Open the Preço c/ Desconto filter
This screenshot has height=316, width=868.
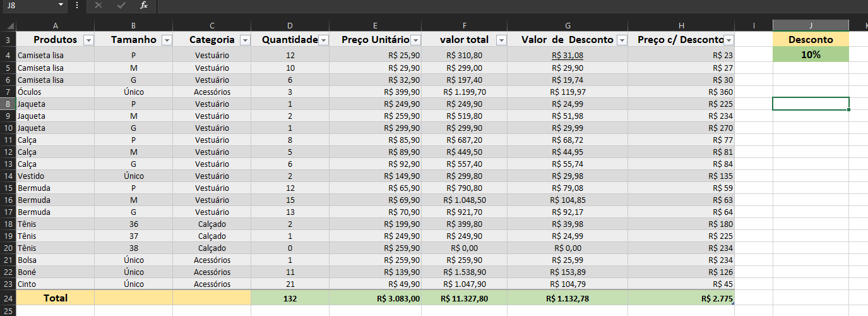coord(729,40)
